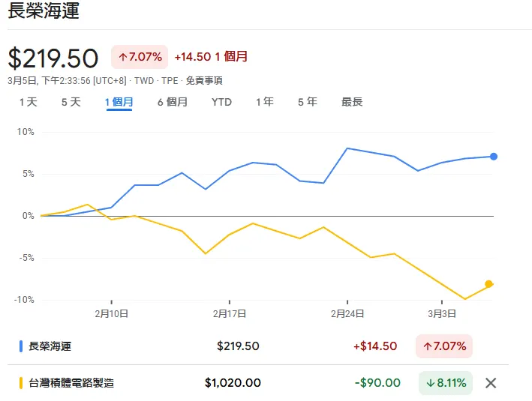Select the 1 天 time range tab
The width and height of the screenshot is (532, 401).
29,102
